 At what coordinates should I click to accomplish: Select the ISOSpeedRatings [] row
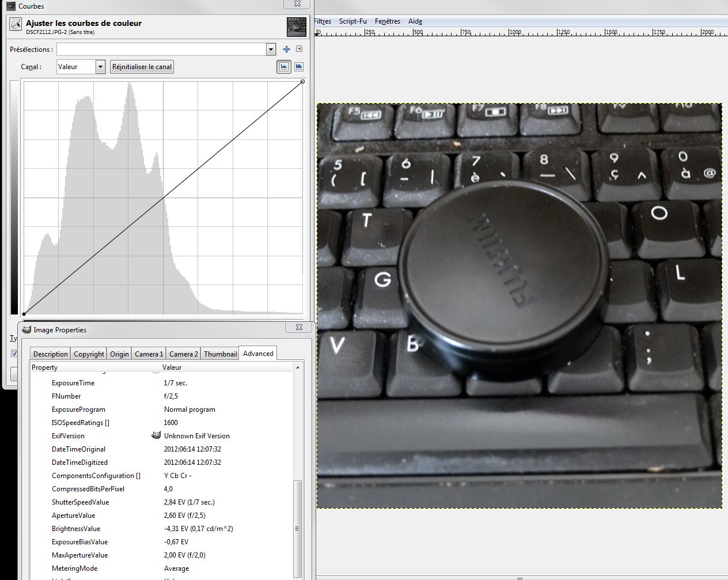point(162,423)
